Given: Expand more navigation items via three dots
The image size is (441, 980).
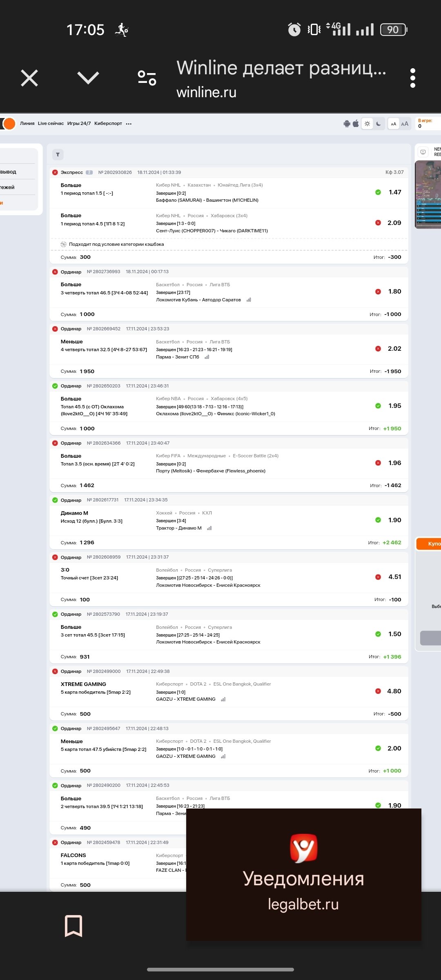Looking at the screenshot, I should (129, 124).
